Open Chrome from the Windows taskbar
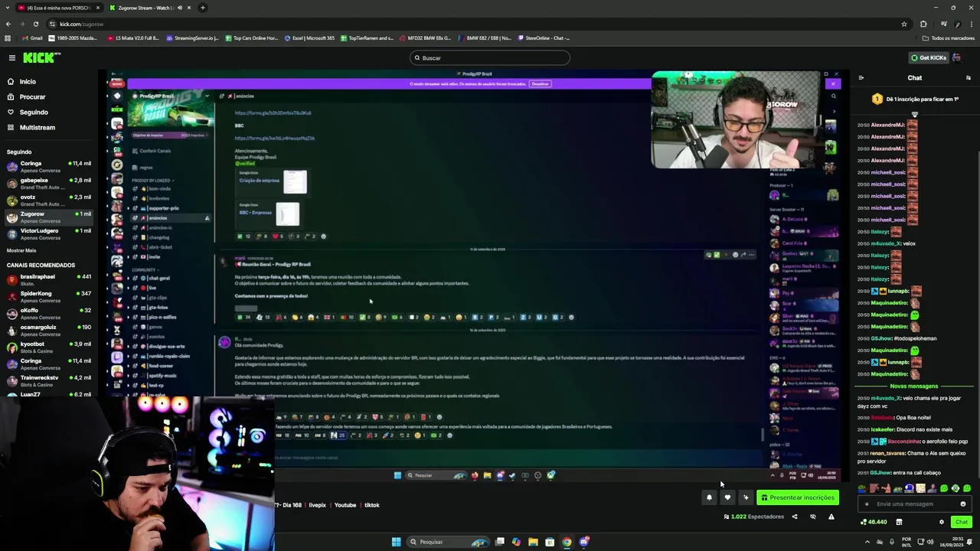980x551 pixels. pos(567,542)
